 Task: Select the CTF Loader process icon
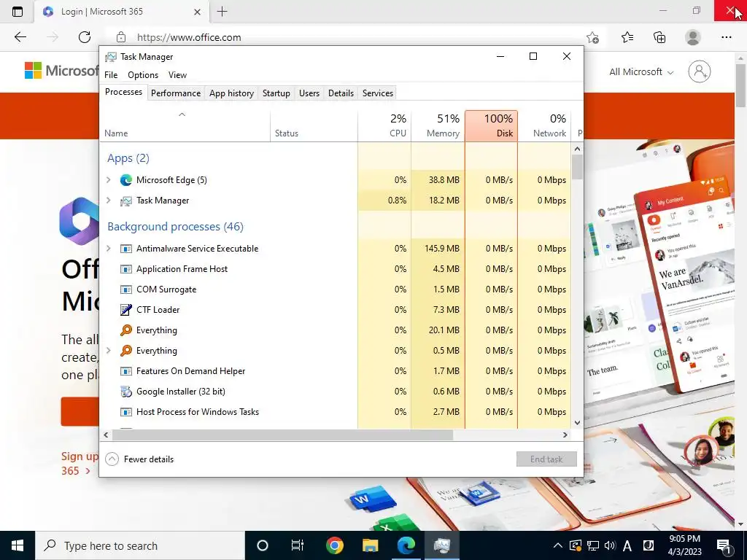125,309
